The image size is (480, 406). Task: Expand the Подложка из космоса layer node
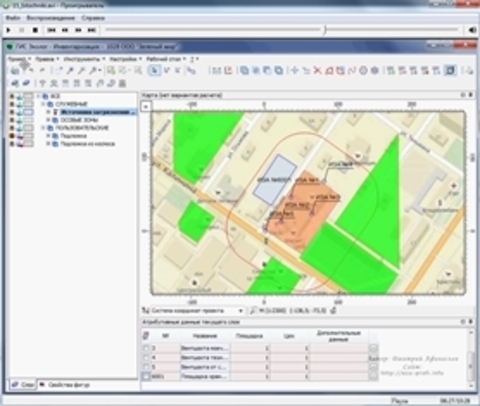click(48, 144)
